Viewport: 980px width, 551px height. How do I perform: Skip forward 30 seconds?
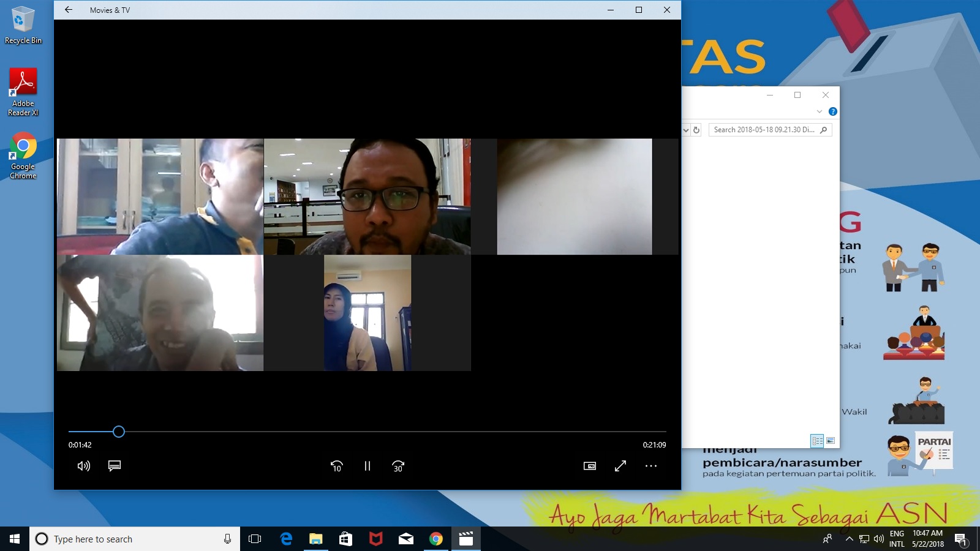[x=398, y=466]
